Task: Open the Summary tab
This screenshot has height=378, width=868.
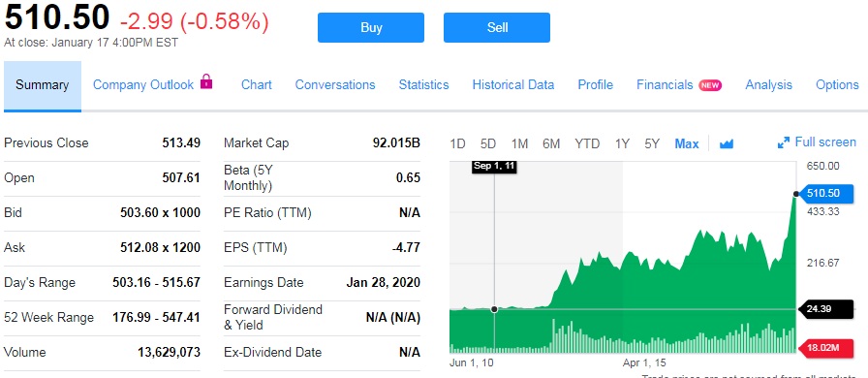Action: coord(42,85)
